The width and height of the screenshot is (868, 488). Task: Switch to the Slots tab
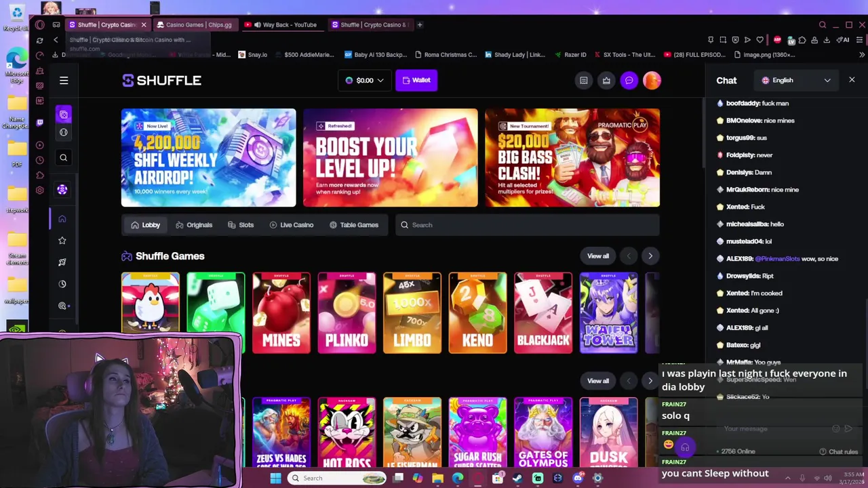point(241,225)
